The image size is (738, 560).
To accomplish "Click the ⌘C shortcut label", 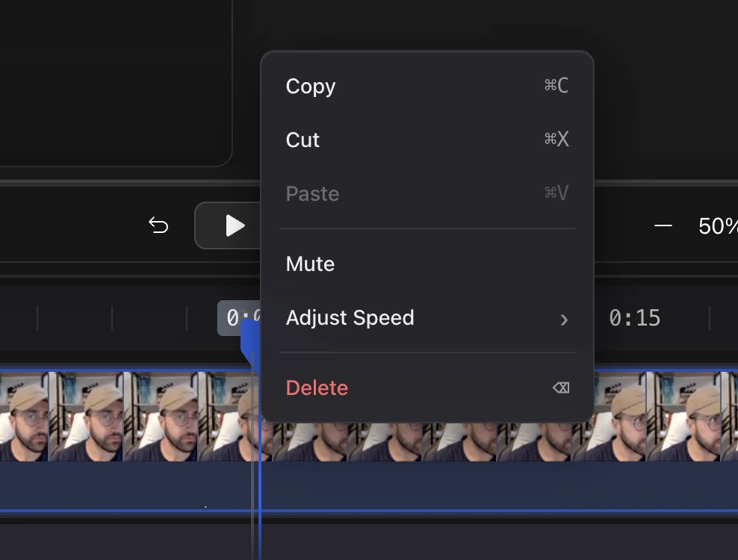I will [556, 85].
